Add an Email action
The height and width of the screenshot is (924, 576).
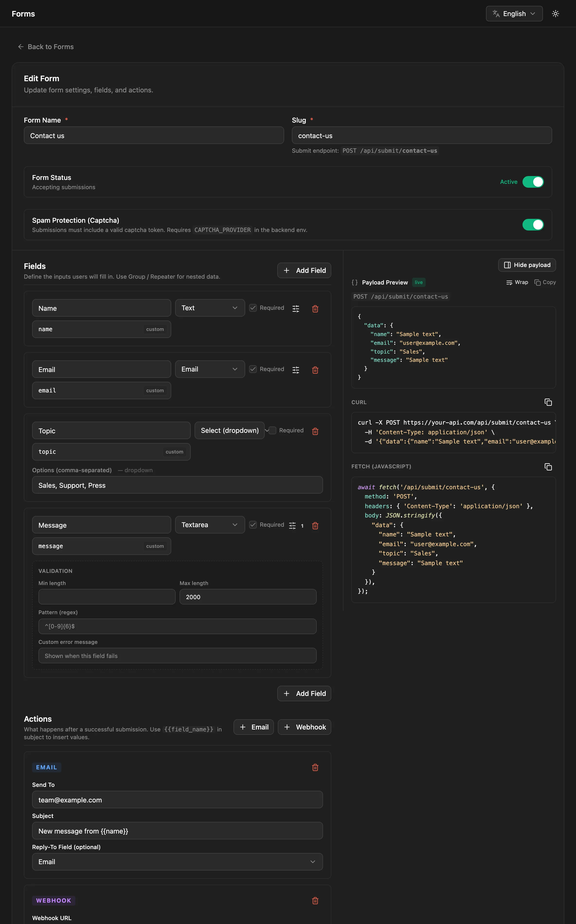click(253, 727)
